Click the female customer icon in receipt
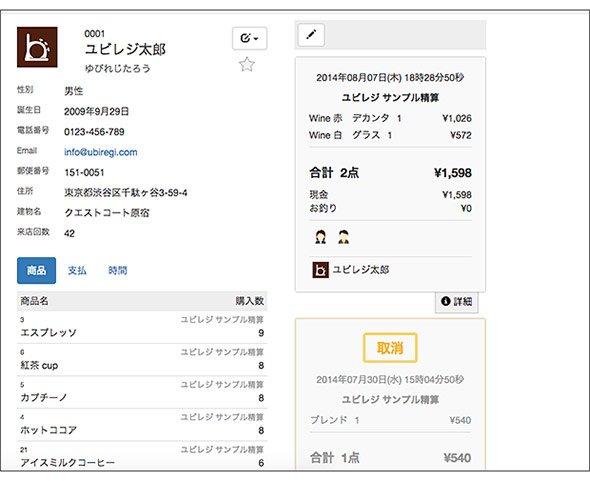Viewport: 590px width, 481px height. click(321, 237)
